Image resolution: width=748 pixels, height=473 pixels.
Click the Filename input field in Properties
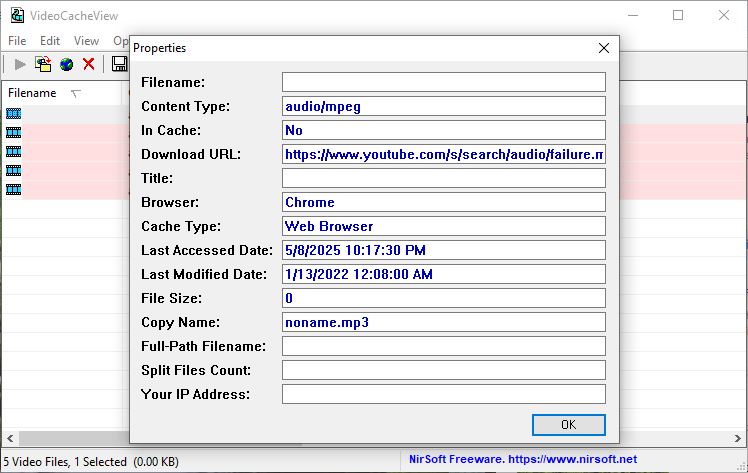point(444,82)
